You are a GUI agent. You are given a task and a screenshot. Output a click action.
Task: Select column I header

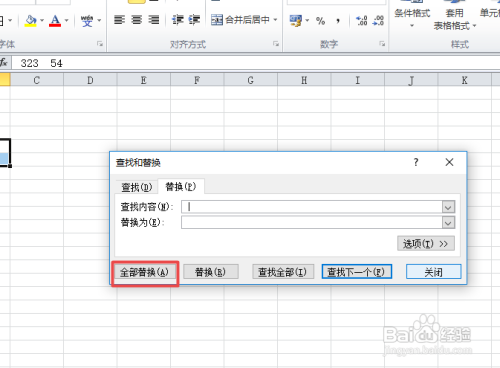pyautogui.click(x=358, y=80)
